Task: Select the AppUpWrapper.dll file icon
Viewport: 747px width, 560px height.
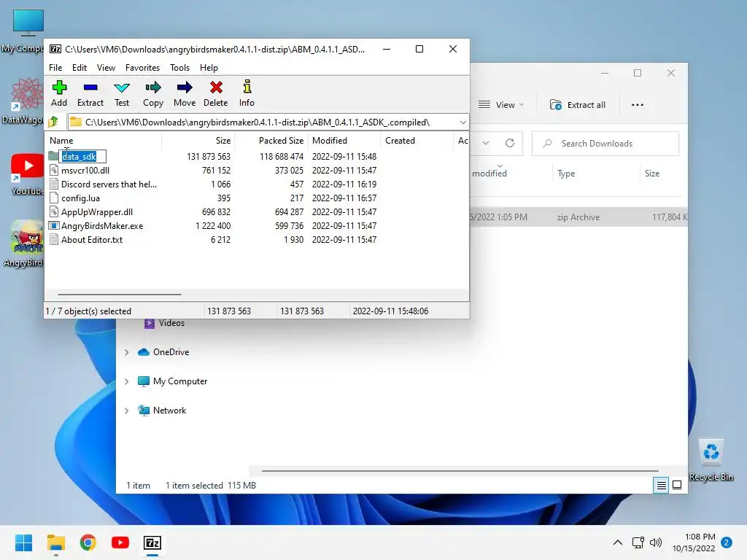Action: pos(54,211)
